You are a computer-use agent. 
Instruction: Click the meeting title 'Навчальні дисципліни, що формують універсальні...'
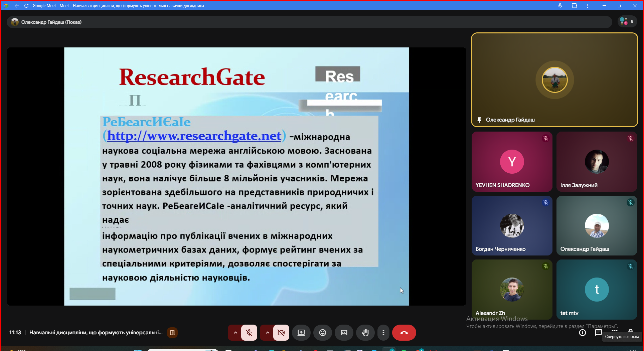[x=96, y=333]
